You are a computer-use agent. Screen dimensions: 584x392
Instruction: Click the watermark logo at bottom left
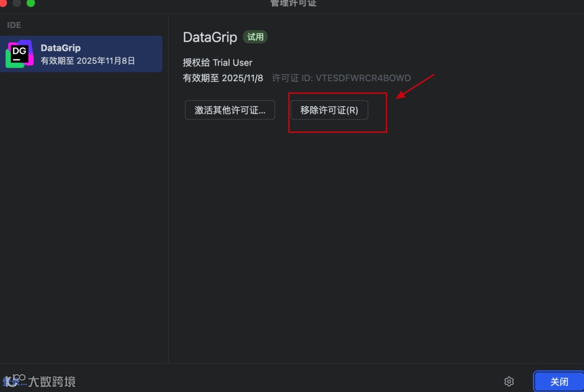14,381
